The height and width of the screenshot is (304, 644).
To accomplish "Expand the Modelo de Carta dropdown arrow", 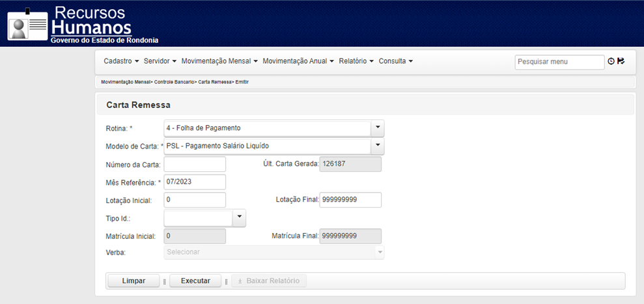I will 378,146.
